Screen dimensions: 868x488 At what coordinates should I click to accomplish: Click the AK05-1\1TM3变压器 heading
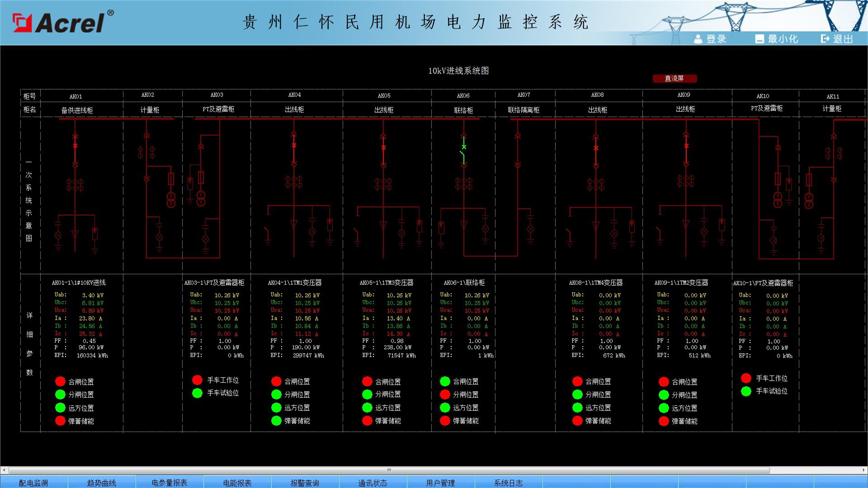[387, 282]
